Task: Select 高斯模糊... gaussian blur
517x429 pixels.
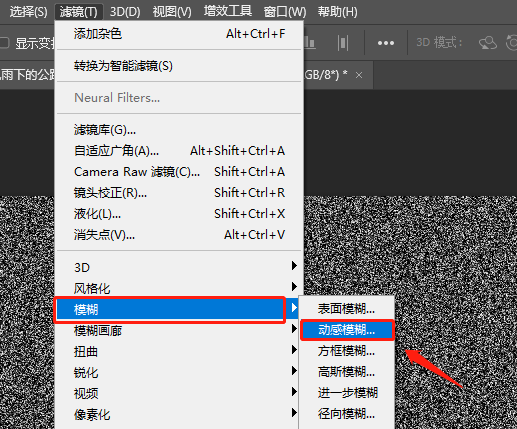Action: (x=347, y=372)
